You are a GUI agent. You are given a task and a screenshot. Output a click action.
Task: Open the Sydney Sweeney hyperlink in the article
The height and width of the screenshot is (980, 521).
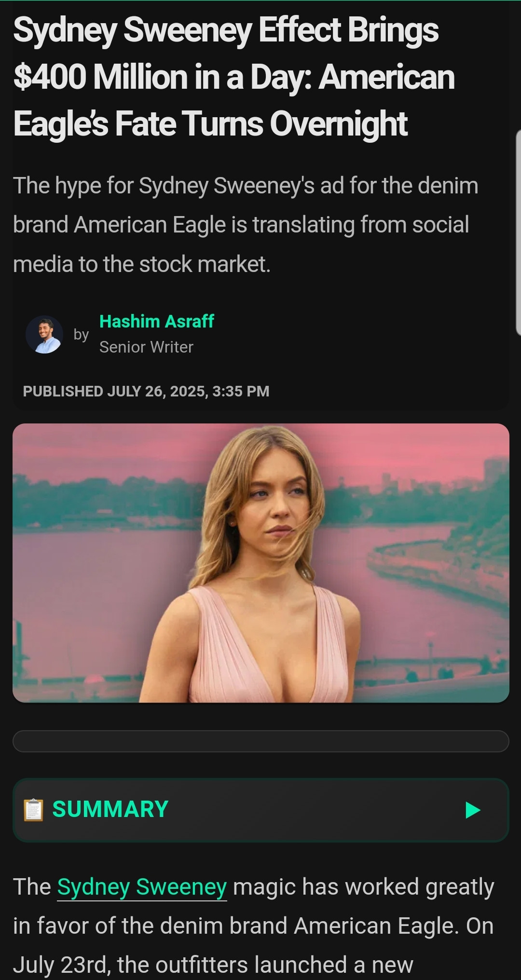click(142, 886)
